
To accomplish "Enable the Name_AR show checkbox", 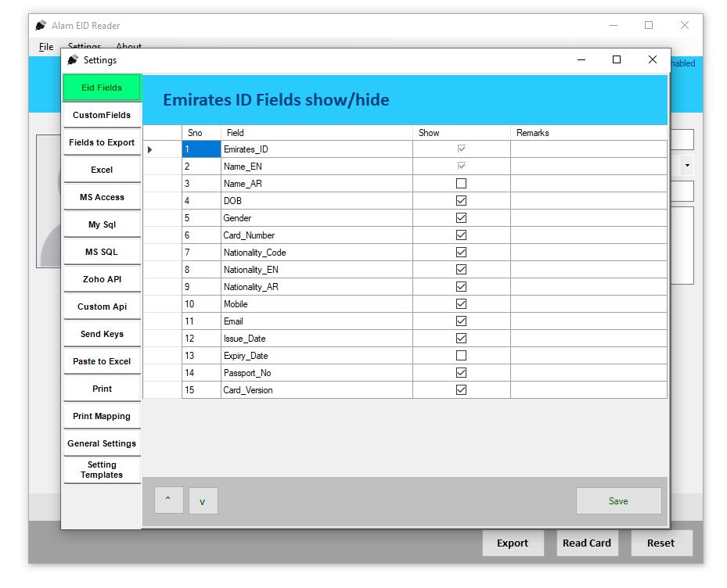I will point(461,184).
